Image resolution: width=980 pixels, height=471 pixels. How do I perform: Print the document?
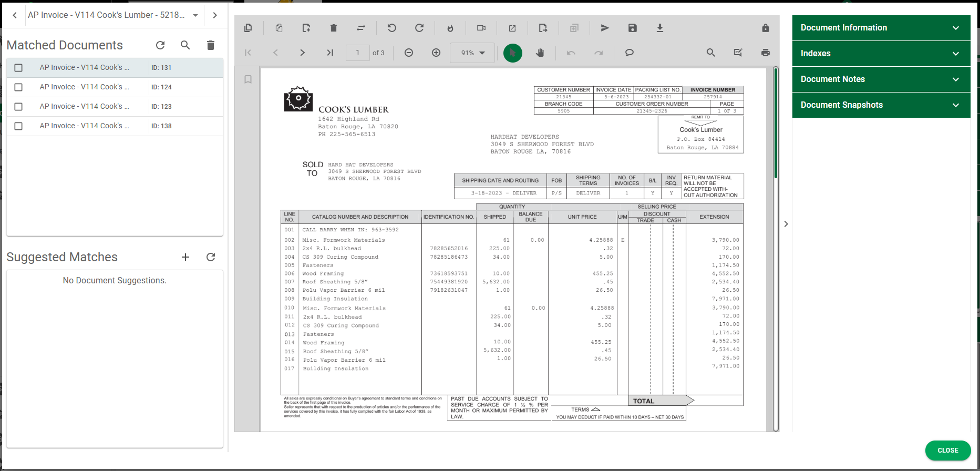[x=766, y=53]
